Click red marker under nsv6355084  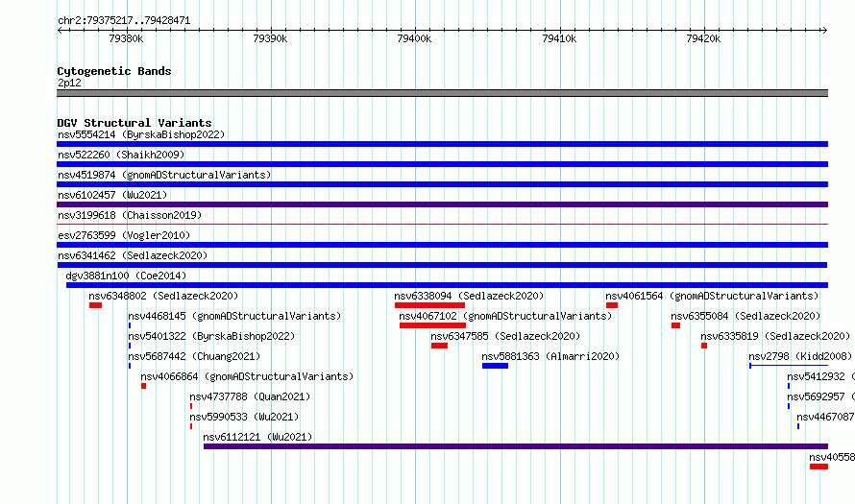[x=675, y=325]
